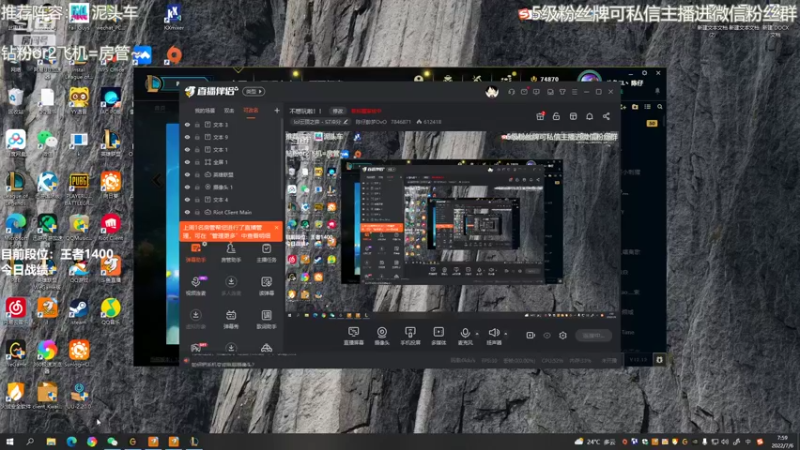The height and width of the screenshot is (450, 800).
Task: Mute the 扬声器 speaker
Action: point(493,336)
